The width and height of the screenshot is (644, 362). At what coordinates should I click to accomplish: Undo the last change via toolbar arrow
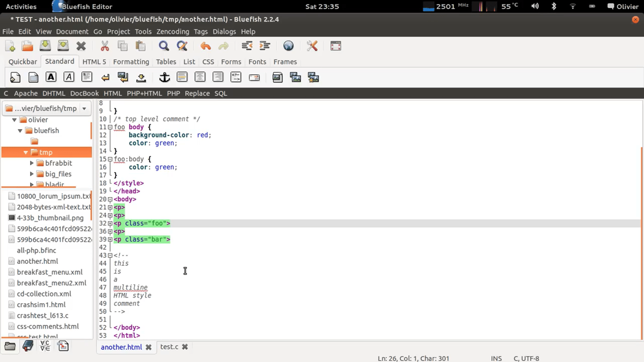206,46
